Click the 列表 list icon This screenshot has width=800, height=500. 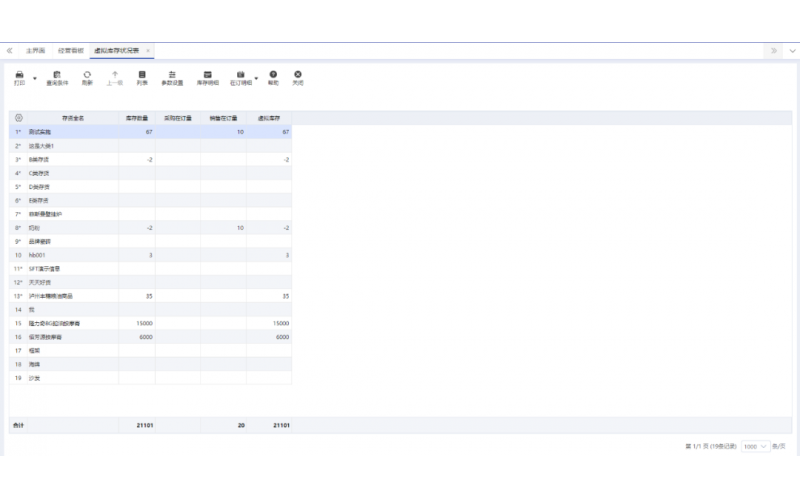tap(142, 75)
